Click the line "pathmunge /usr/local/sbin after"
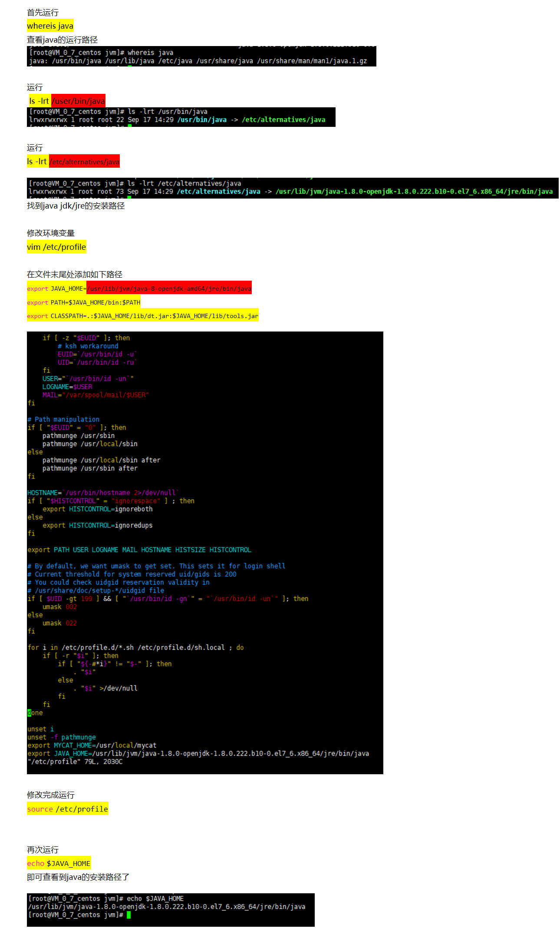560x945 pixels. (x=102, y=460)
